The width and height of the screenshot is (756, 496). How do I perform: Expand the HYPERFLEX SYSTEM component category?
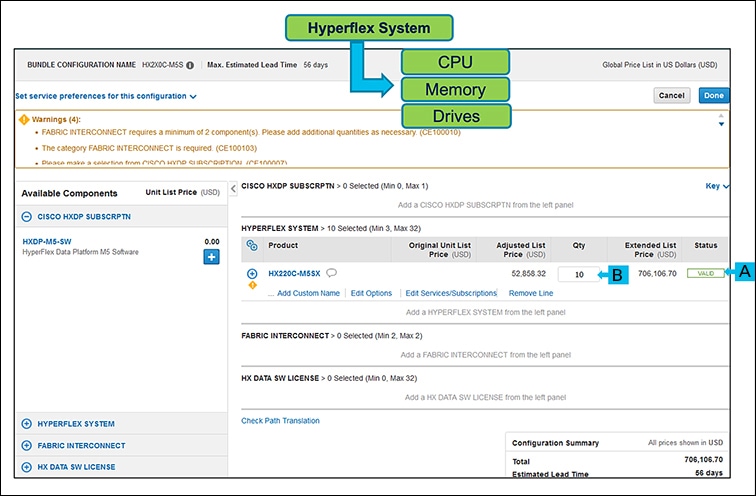coord(27,423)
